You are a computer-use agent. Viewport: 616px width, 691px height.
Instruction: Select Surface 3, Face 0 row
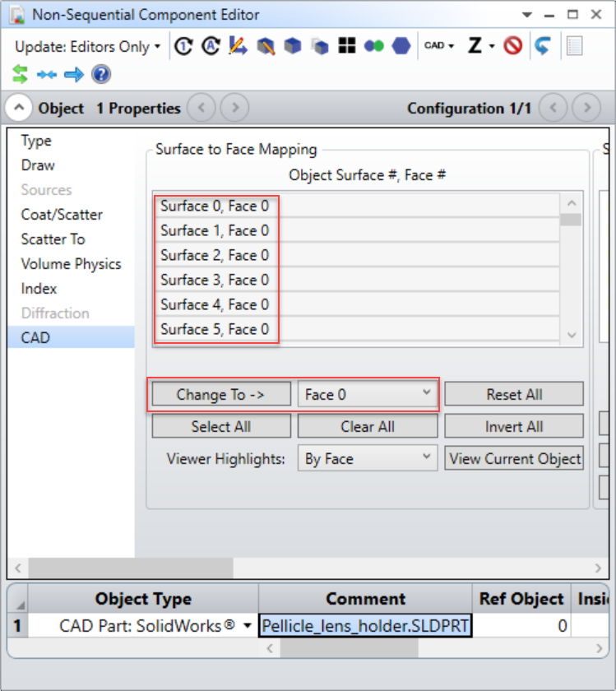coord(356,280)
